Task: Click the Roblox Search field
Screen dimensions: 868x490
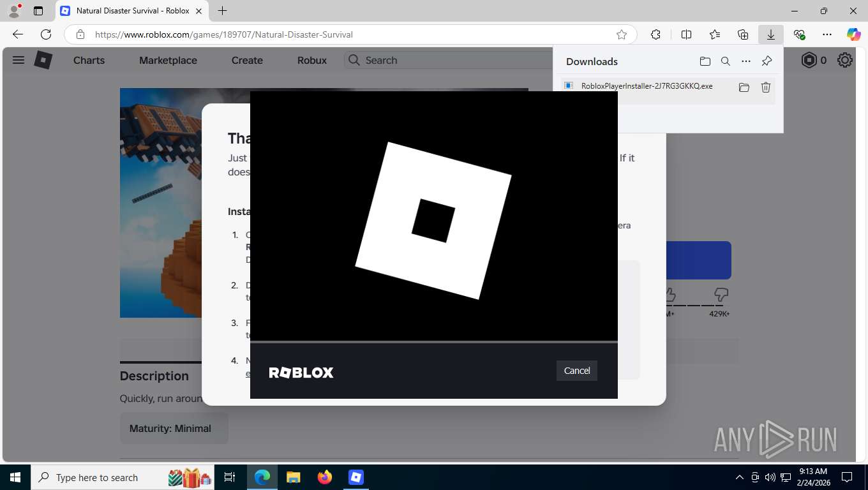Action: pyautogui.click(x=449, y=60)
